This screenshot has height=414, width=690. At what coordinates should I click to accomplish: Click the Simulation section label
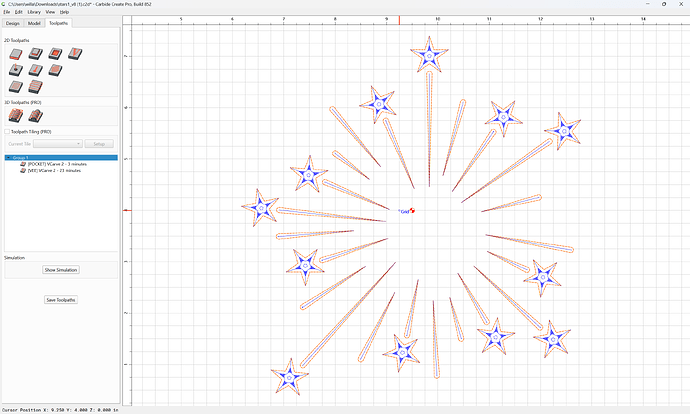15,258
